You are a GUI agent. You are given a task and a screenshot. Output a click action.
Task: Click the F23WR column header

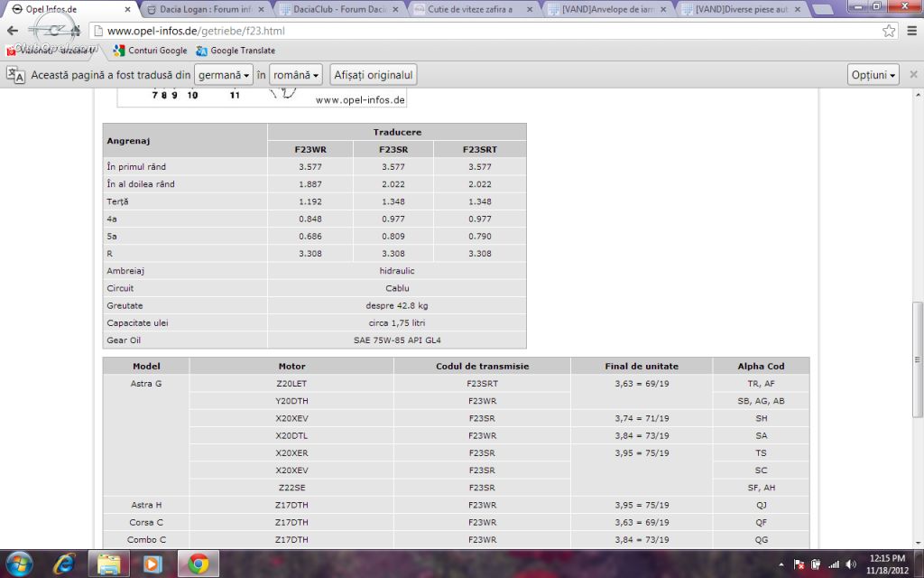coord(310,149)
